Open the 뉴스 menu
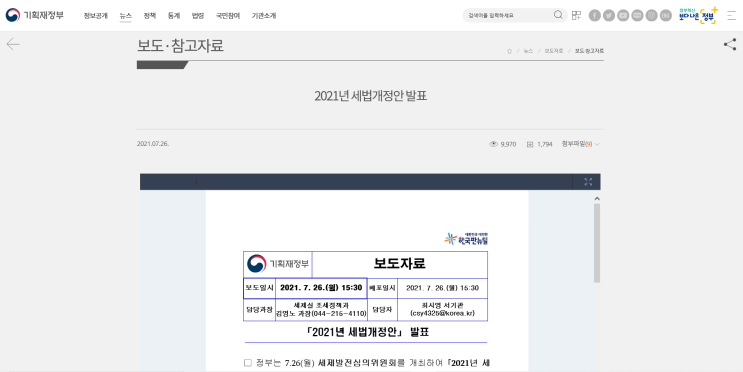Viewport: 743px width, 372px height. coord(126,16)
